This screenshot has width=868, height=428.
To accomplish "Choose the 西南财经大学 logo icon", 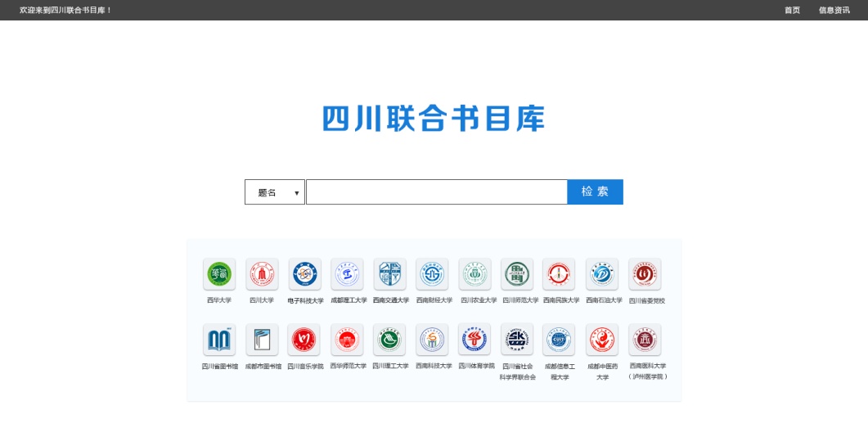I will 432,274.
